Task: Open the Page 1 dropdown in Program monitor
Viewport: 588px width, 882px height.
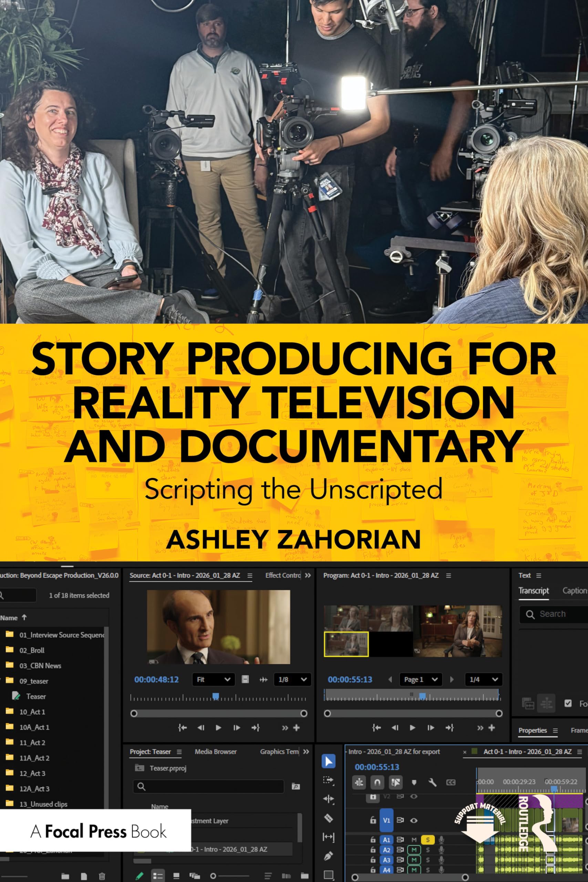Action: [x=421, y=679]
